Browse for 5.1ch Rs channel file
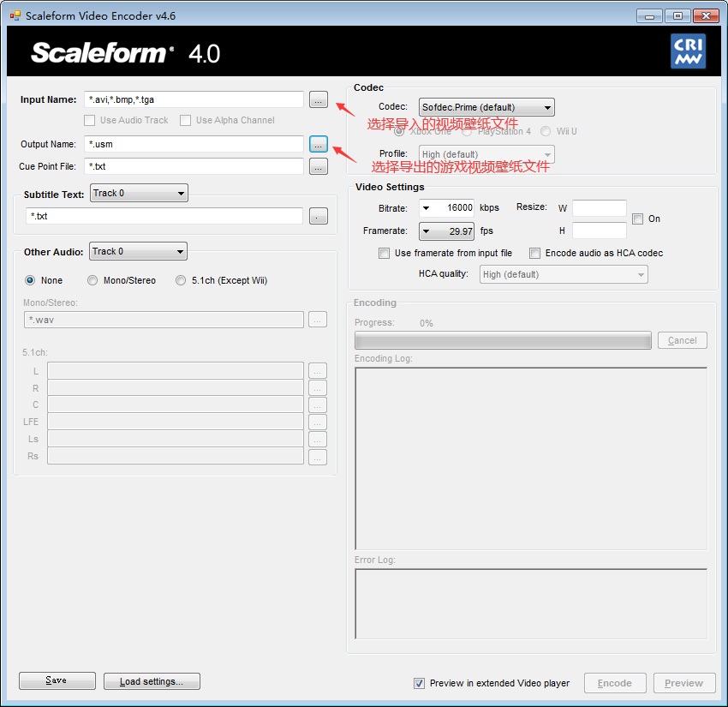The width and height of the screenshot is (728, 707). click(x=318, y=457)
